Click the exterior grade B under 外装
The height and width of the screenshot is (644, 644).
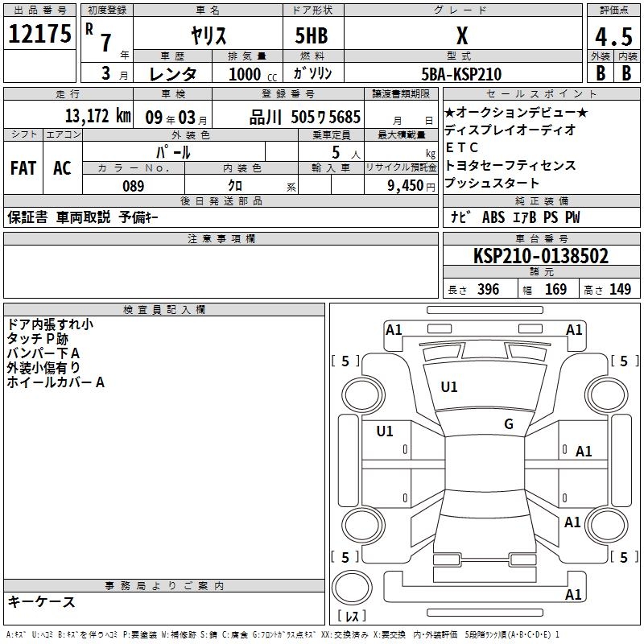click(601, 73)
